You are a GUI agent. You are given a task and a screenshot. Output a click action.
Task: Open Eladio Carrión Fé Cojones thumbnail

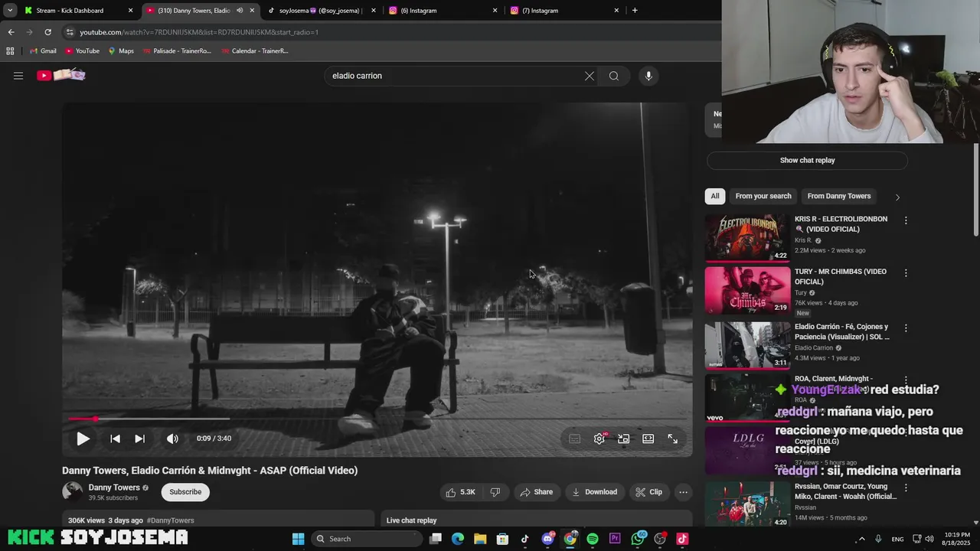tap(747, 345)
